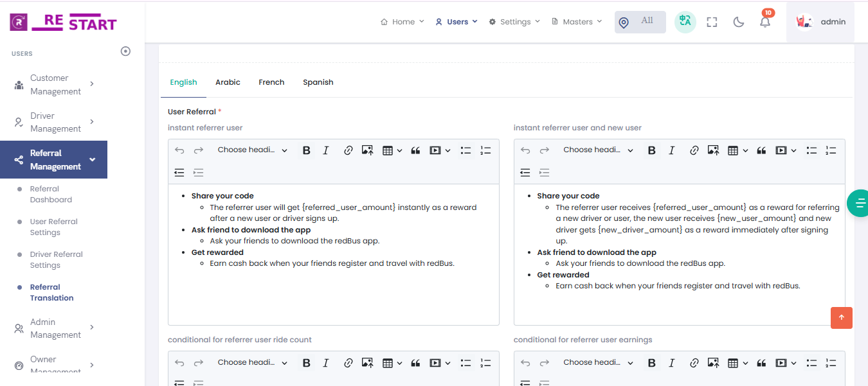
Task: Add block quote in instant referrer user and new user editor
Action: click(x=761, y=150)
